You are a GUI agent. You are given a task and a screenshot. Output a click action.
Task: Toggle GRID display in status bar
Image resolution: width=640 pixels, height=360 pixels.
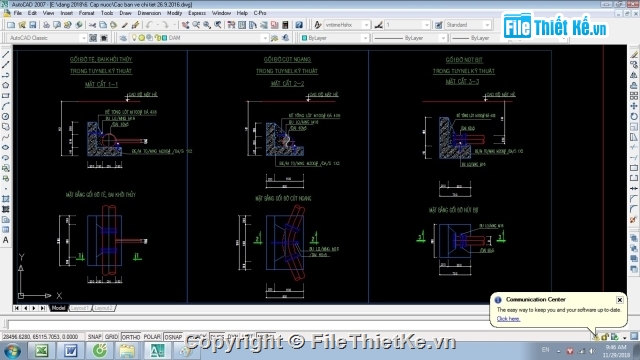click(x=111, y=337)
